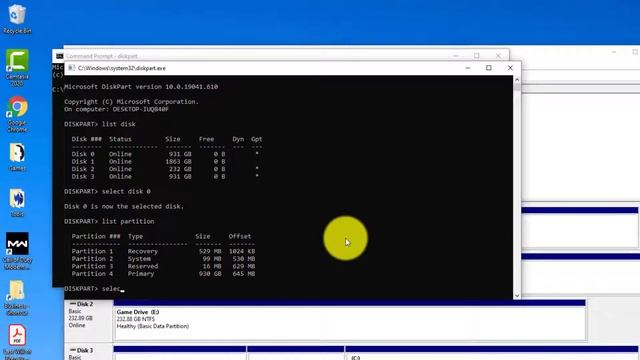This screenshot has width=640, height=360.
Task: Click the diskpart.exe title bar icon
Action: click(71, 68)
